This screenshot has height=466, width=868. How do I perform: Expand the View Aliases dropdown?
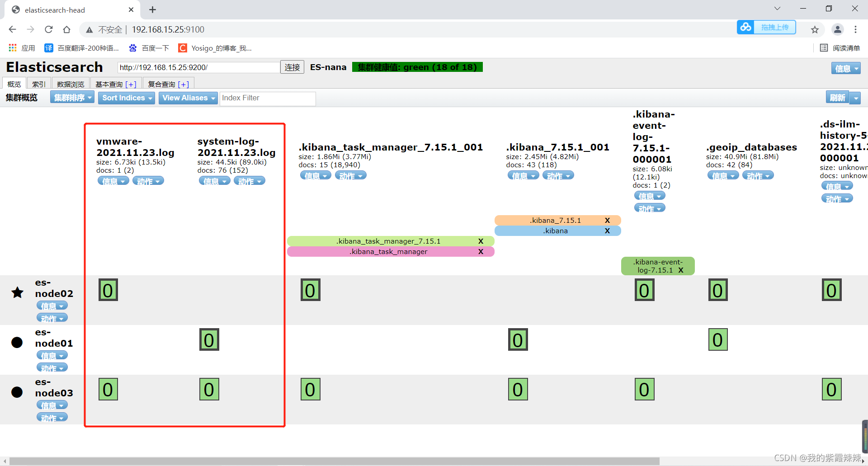coord(189,98)
